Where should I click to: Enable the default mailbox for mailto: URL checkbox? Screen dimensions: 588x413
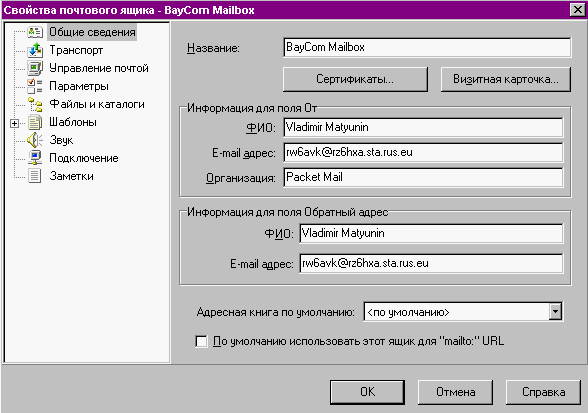pos(201,341)
